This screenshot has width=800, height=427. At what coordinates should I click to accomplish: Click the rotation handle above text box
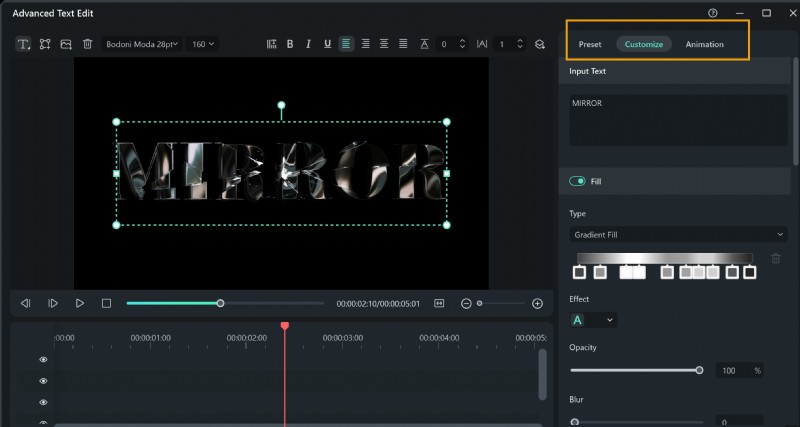tap(281, 106)
